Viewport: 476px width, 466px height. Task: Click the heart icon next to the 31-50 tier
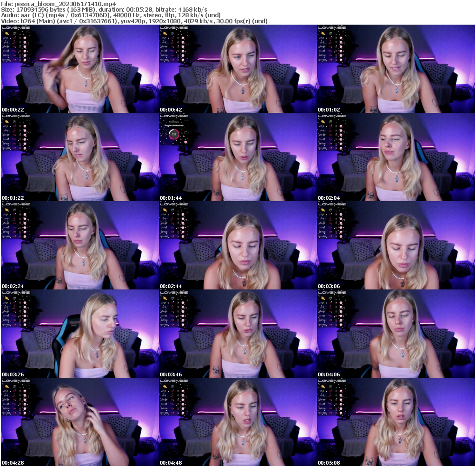(25, 51)
